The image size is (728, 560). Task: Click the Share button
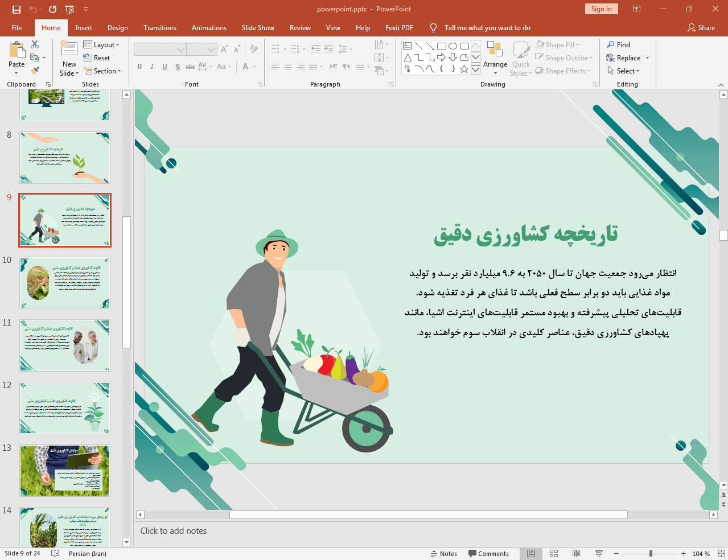[701, 28]
